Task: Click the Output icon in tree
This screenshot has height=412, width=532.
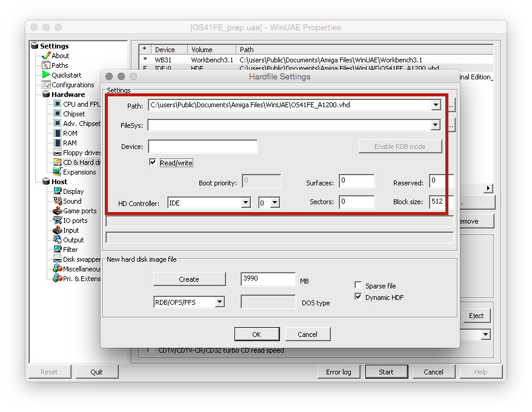Action: (x=58, y=239)
